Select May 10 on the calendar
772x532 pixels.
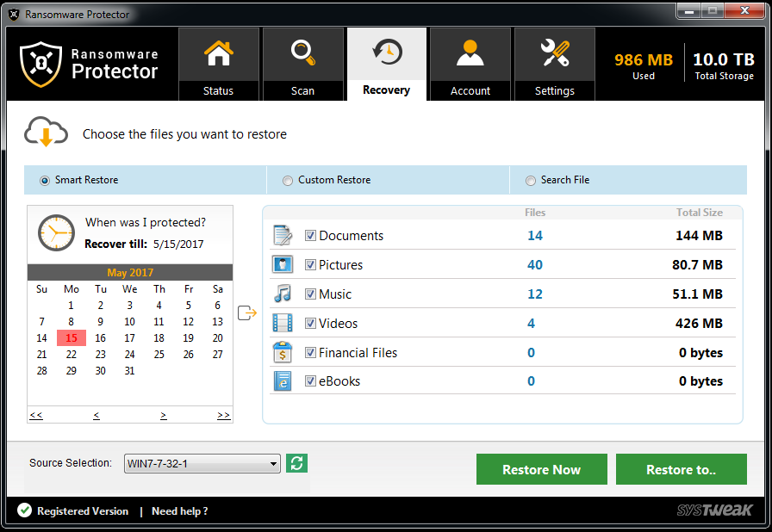129,322
